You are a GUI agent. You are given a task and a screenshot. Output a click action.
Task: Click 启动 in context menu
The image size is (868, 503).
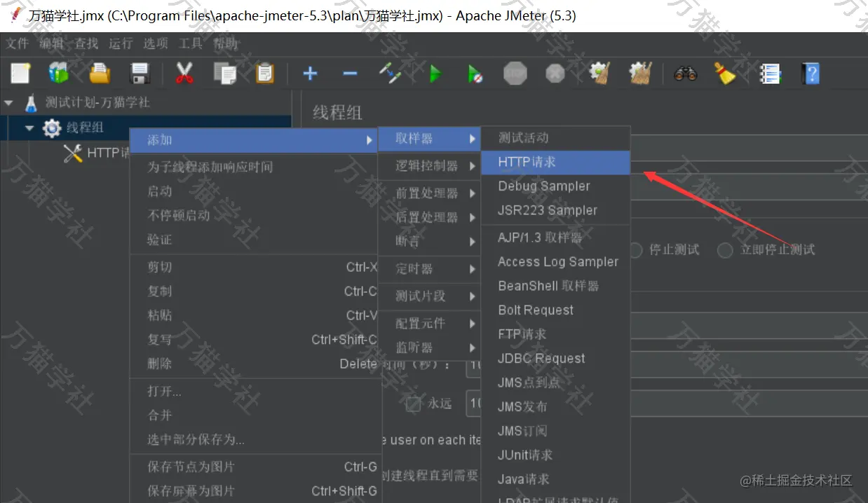[254, 191]
